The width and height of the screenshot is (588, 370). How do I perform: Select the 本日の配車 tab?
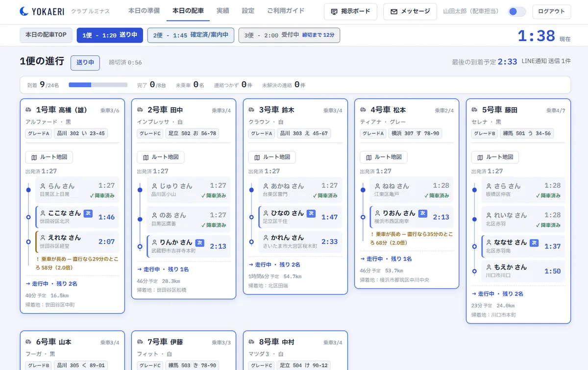[x=188, y=11]
